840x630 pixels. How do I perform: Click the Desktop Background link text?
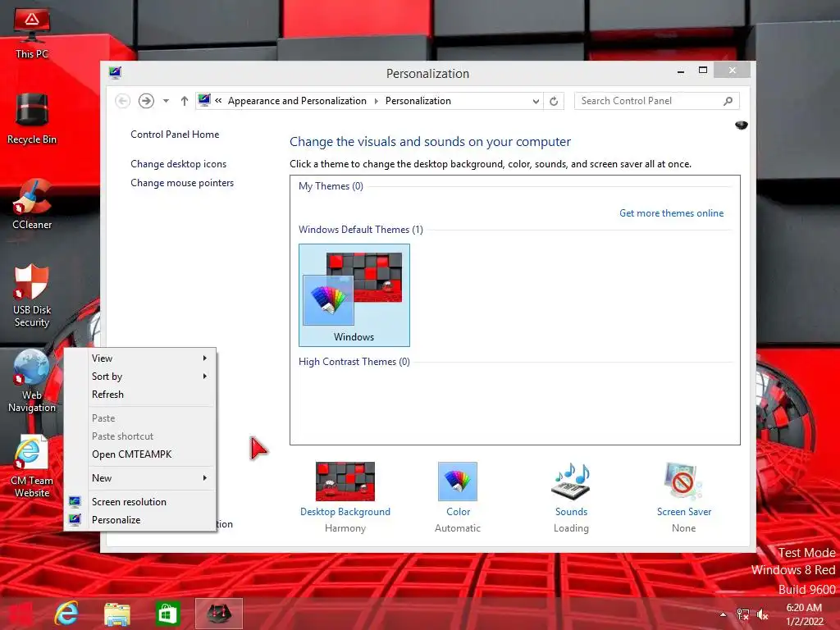[345, 512]
